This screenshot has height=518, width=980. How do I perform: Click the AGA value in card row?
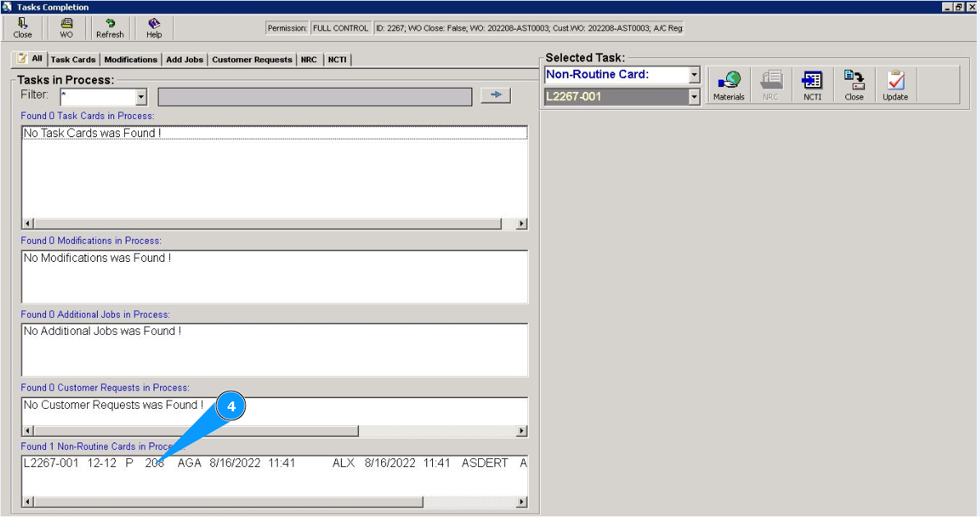(x=190, y=463)
